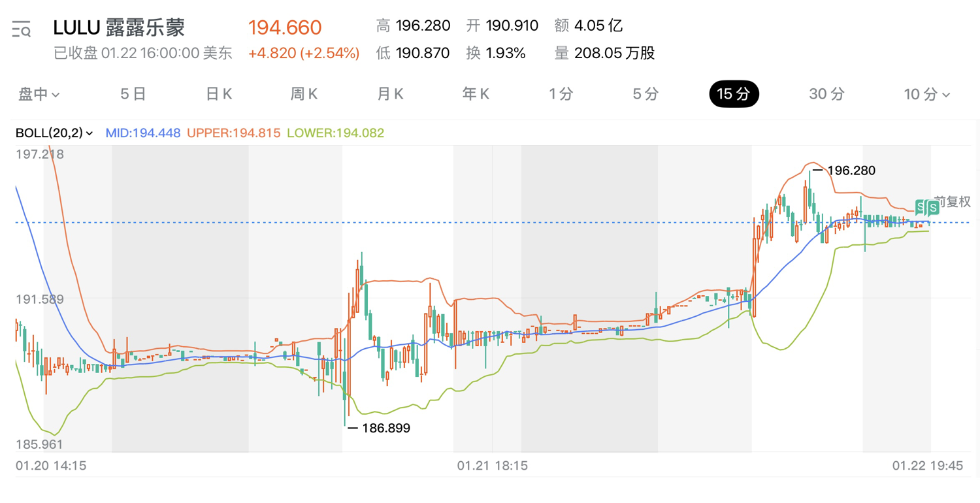This screenshot has height=503, width=980.
Task: Click the high price 196.280 in header
Action: (423, 26)
